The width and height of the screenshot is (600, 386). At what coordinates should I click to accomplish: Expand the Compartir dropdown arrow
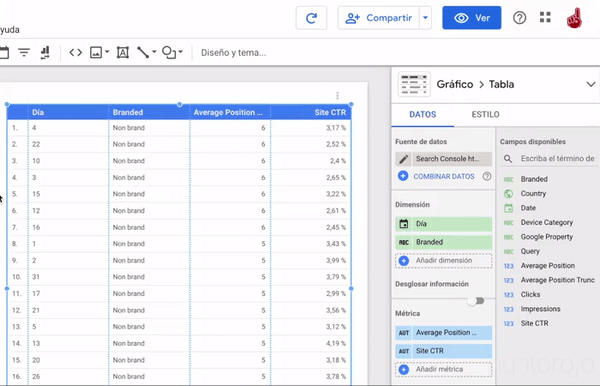tap(426, 18)
